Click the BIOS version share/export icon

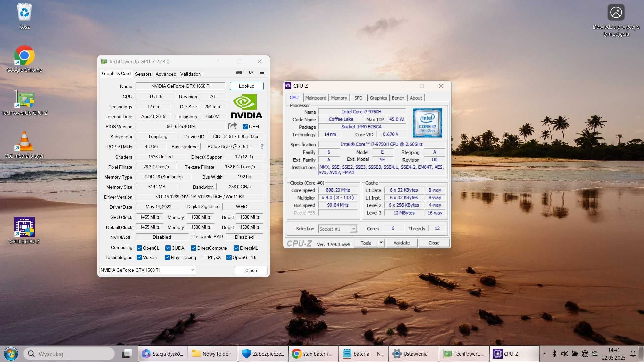pyautogui.click(x=232, y=126)
